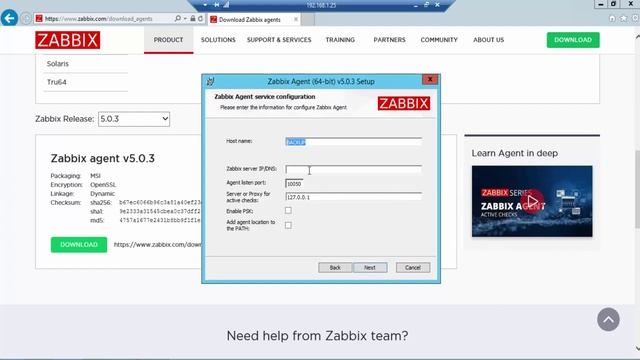640x360 pixels.
Task: Open a new blank browser tab
Action: click(x=308, y=19)
